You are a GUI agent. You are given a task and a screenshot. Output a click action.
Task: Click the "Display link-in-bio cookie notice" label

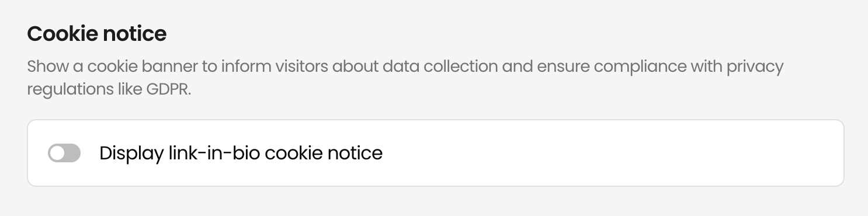pos(241,154)
